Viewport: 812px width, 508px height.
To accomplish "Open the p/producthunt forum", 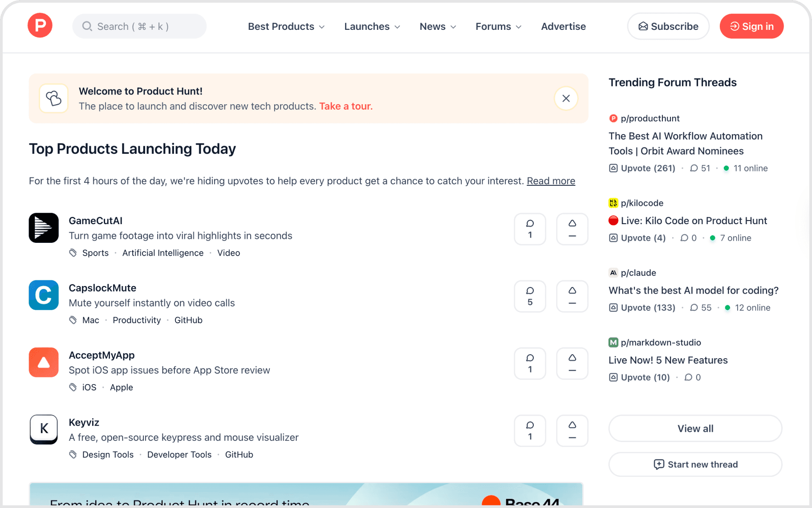I will [x=650, y=119].
